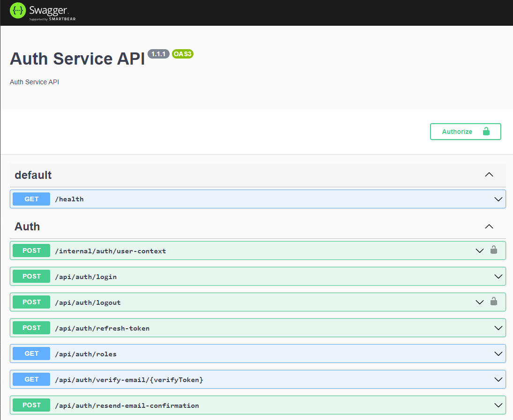Click the default tag heading
This screenshot has width=513, height=420.
point(33,175)
